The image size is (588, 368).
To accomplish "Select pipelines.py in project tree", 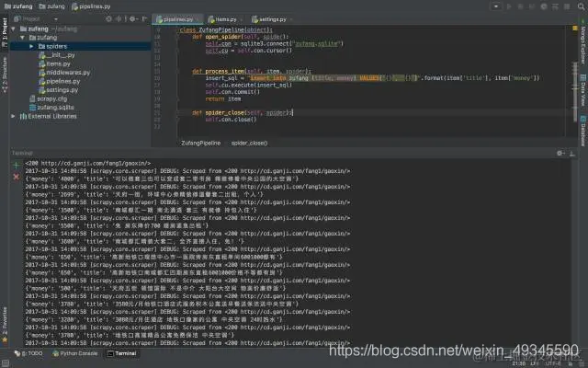I will 59,81.
